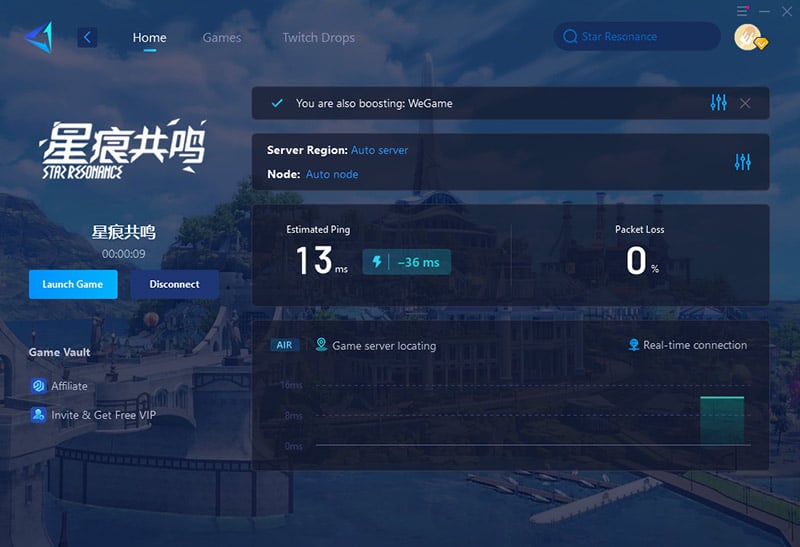The height and width of the screenshot is (547, 800).
Task: Click the Disconnect button
Action: pyautogui.click(x=174, y=284)
